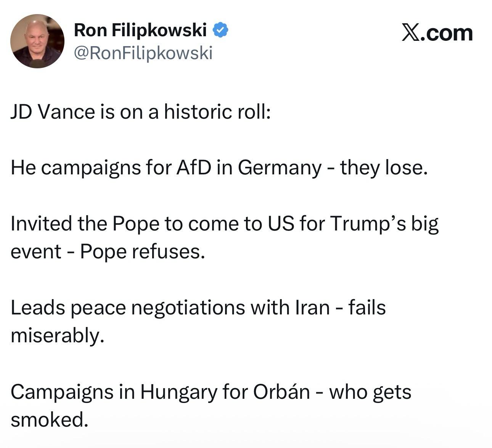Click the 'Leads peace negotiations with Iran' line
The width and height of the screenshot is (492, 448).
(x=198, y=307)
